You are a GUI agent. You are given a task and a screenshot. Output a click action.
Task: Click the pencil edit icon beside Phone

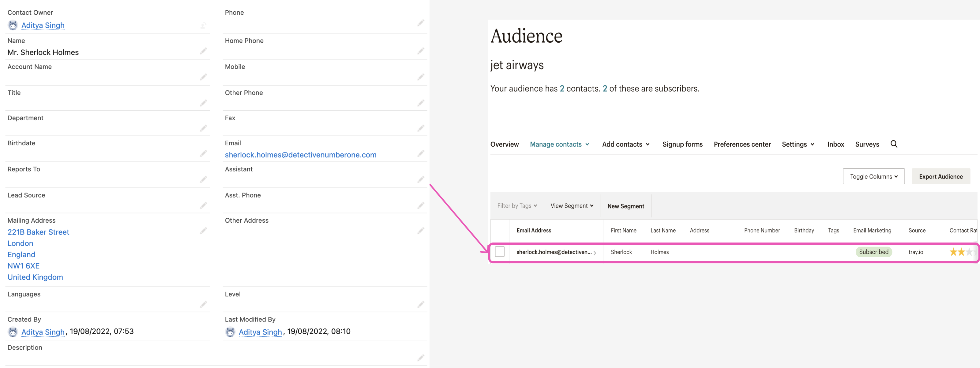coord(420,23)
